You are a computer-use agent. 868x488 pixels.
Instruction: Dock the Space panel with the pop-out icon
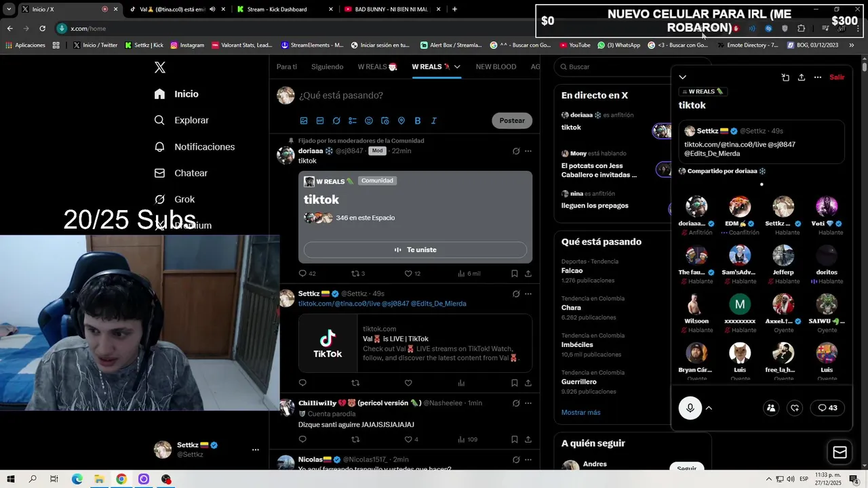[x=785, y=77]
